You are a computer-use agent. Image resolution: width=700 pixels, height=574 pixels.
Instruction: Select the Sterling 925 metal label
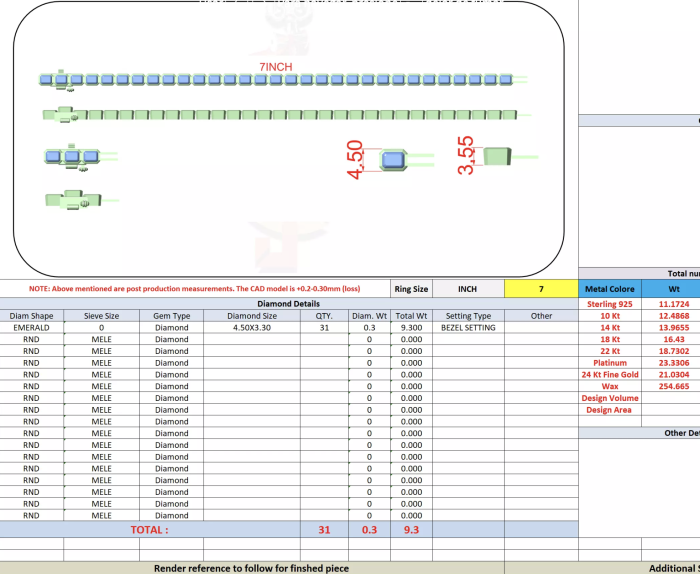(609, 303)
